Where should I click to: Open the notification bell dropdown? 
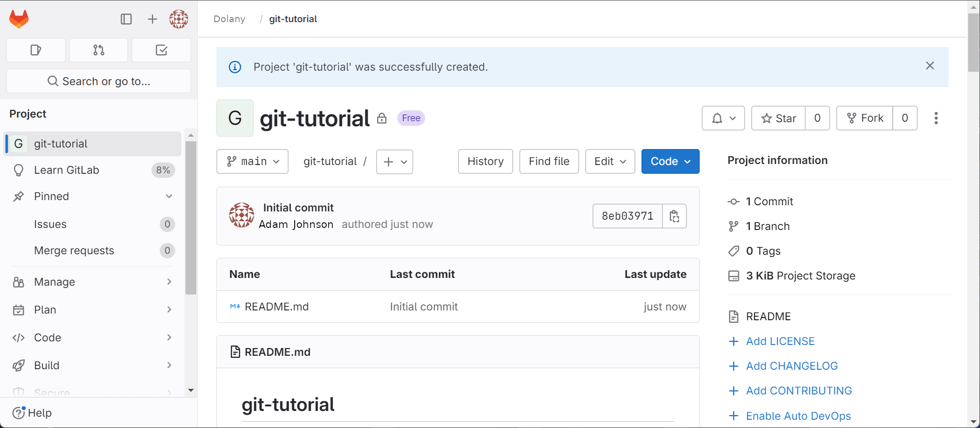coord(723,118)
